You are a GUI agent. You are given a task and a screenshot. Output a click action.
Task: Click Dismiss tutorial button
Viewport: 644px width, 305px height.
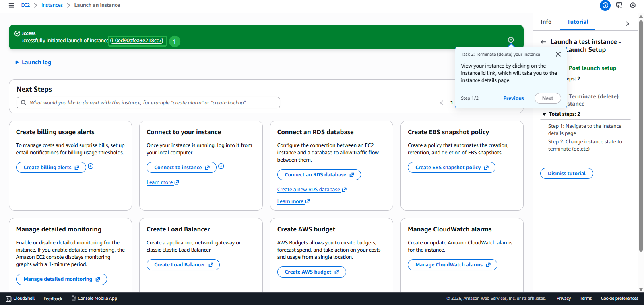point(566,174)
